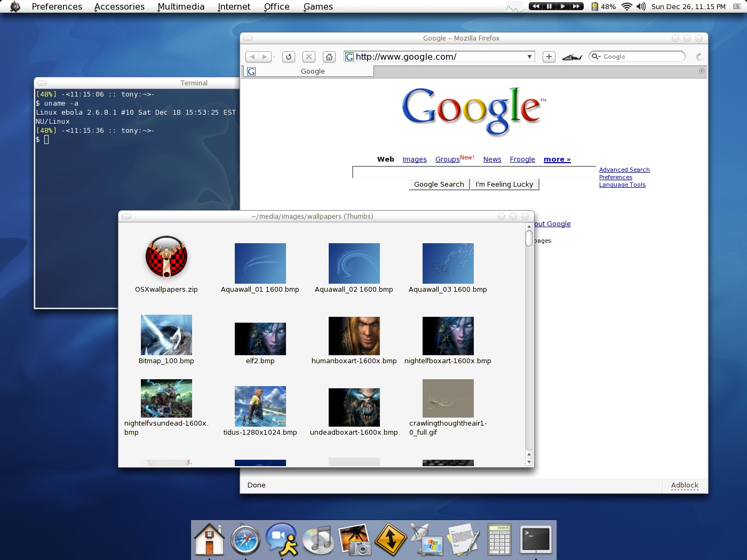
Task: Open the Groups link on Google
Action: [x=447, y=159]
